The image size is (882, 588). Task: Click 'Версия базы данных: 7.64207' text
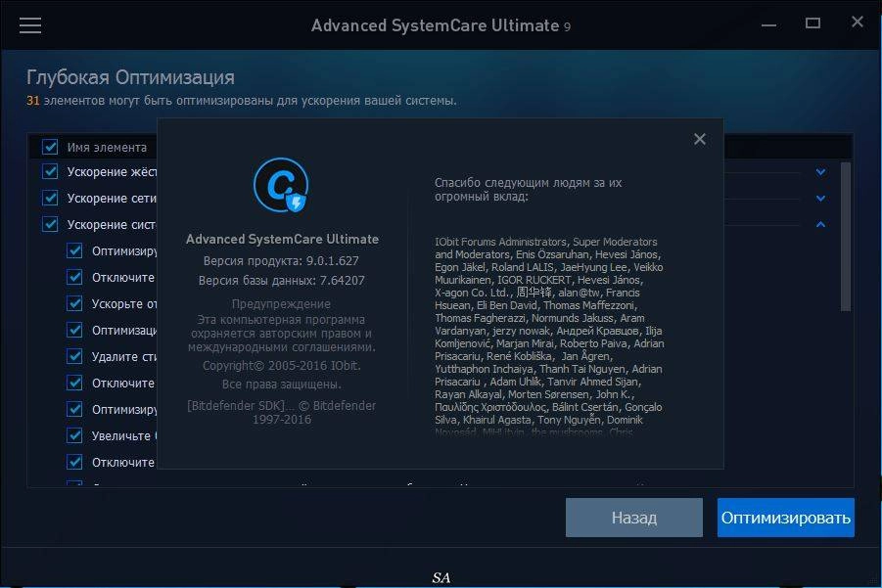[x=281, y=281]
